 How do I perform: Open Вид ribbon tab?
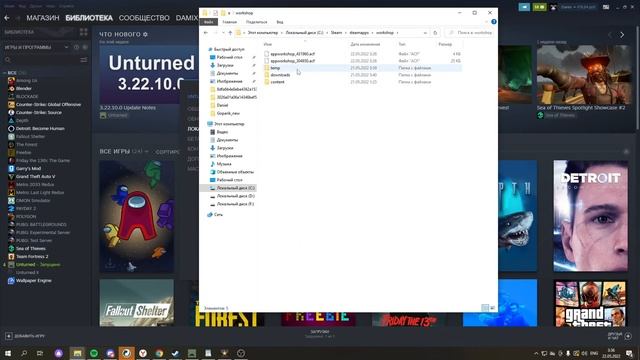point(280,22)
